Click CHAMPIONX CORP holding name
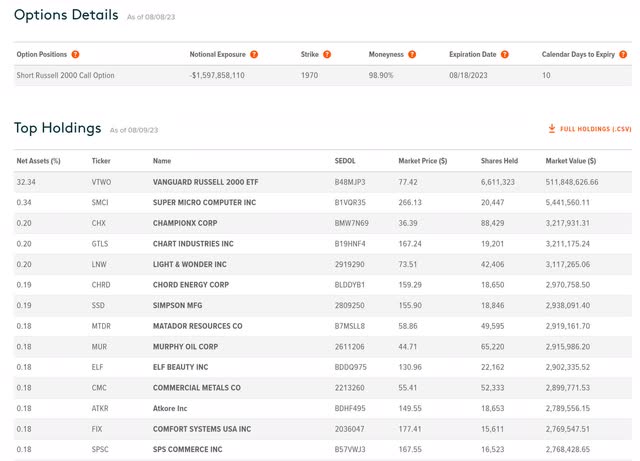This screenshot has height=461, width=640. pos(185,223)
